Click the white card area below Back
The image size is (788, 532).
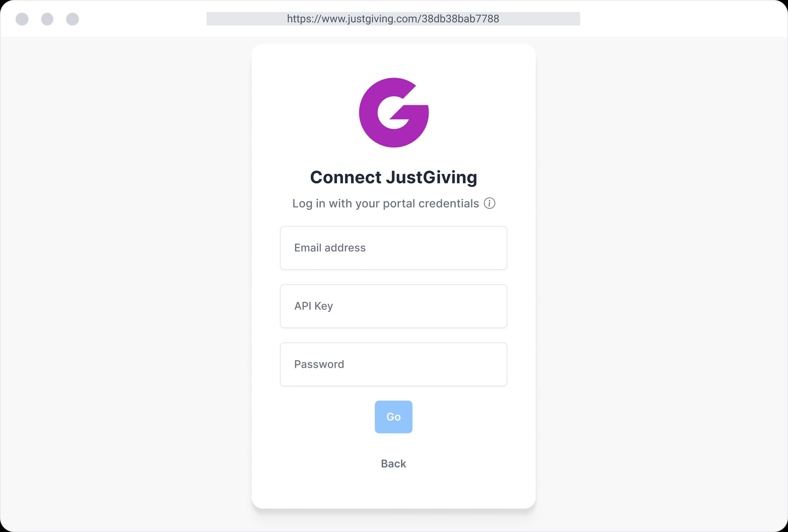click(393, 490)
